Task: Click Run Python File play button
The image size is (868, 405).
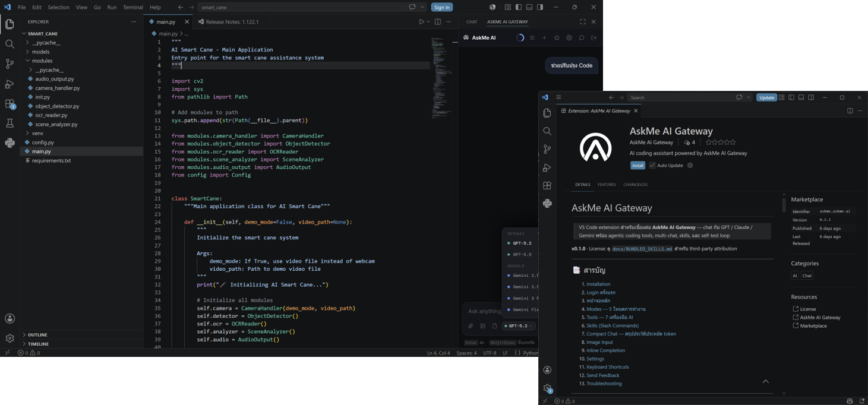Action: point(421,22)
